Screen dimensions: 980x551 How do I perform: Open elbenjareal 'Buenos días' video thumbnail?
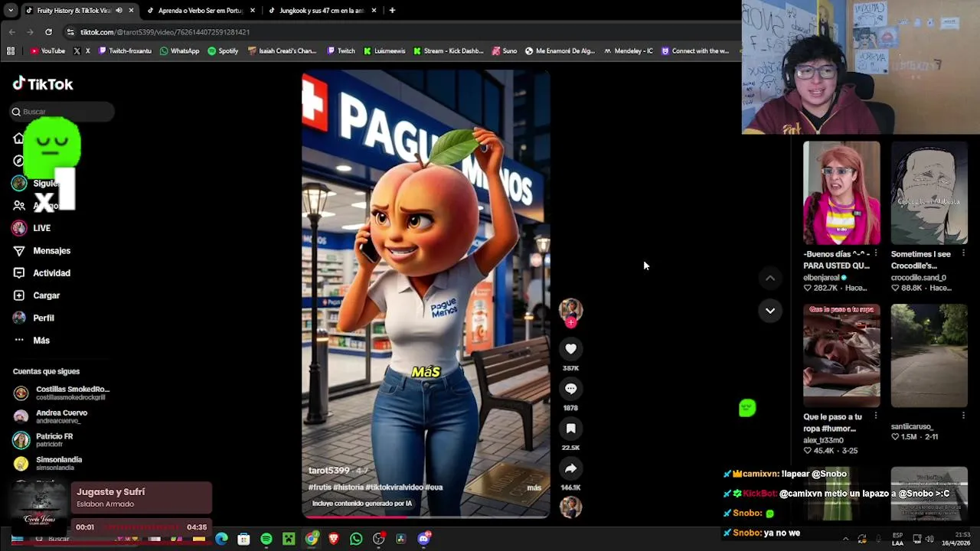pos(841,193)
